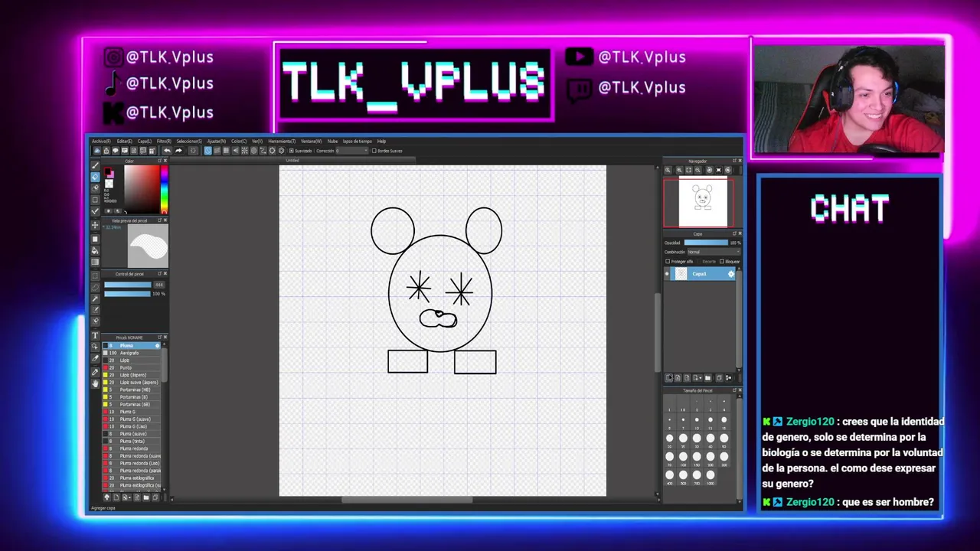The height and width of the screenshot is (551, 980).
Task: Click the radial snap icon in top toolbar
Action: point(244,151)
